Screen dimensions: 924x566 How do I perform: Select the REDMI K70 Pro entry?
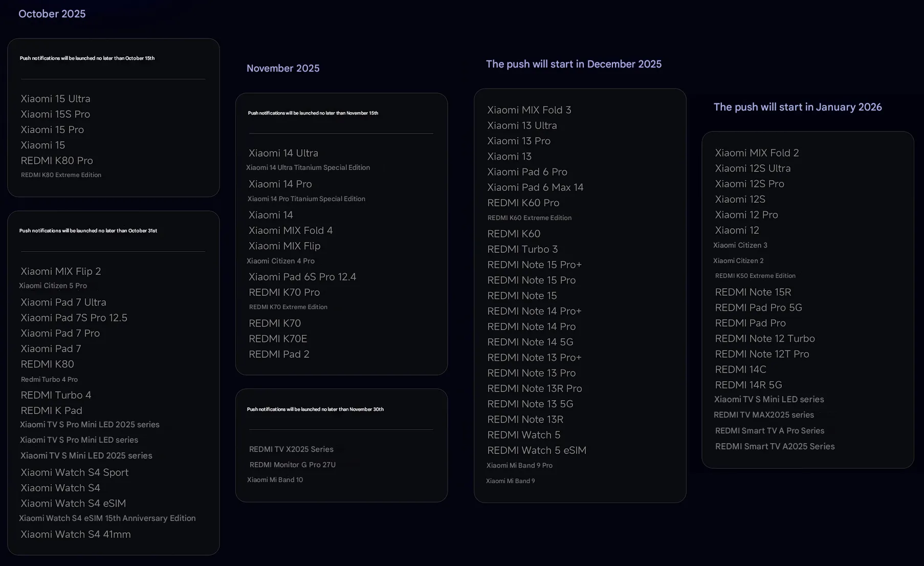click(x=284, y=292)
